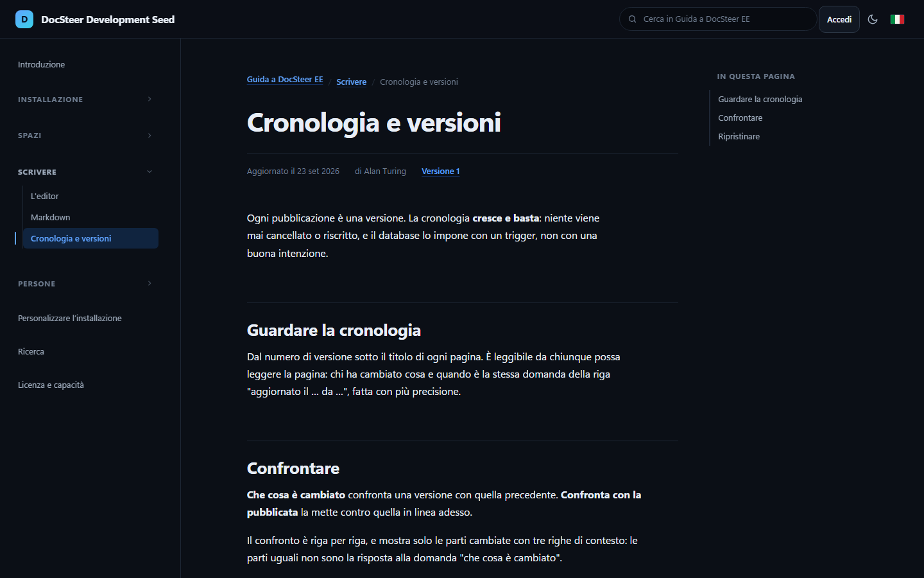This screenshot has width=924, height=578.
Task: Toggle the dark mode moon icon
Action: (873, 19)
